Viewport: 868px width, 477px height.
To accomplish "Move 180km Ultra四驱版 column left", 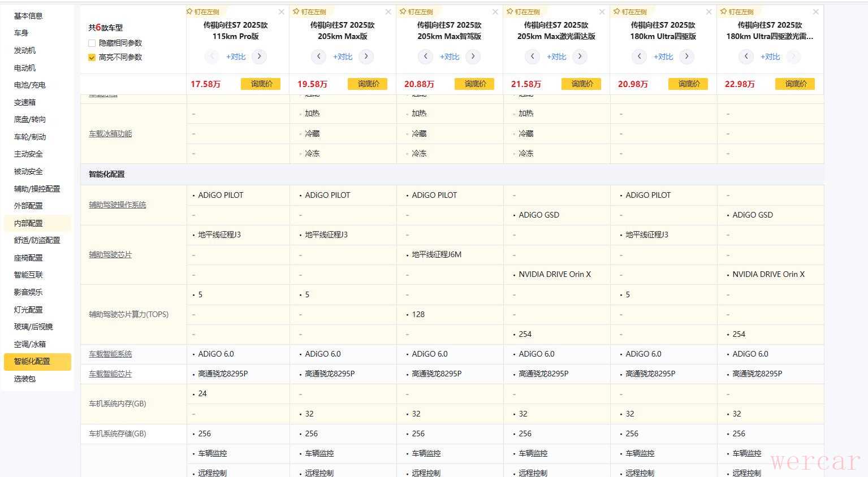I will (639, 57).
